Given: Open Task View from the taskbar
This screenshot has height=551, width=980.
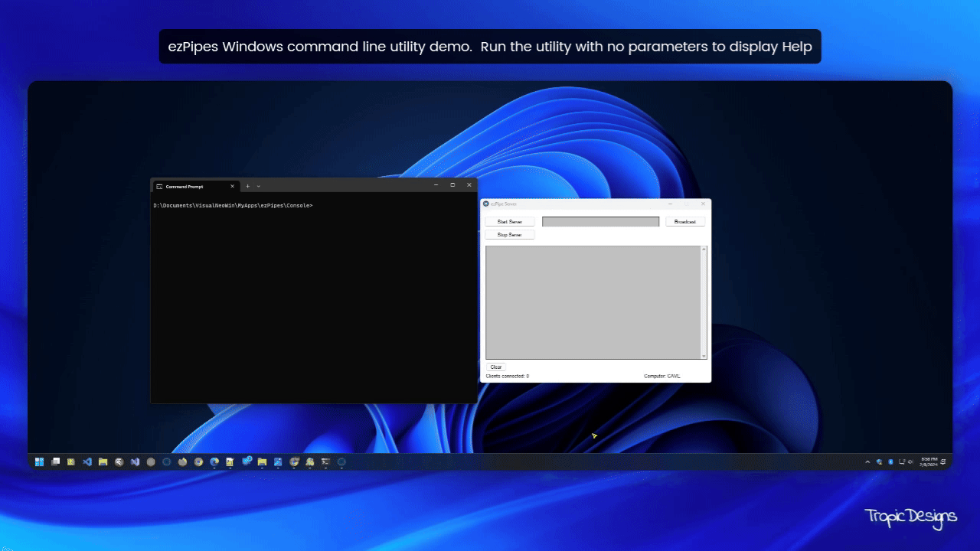Looking at the screenshot, I should point(55,462).
